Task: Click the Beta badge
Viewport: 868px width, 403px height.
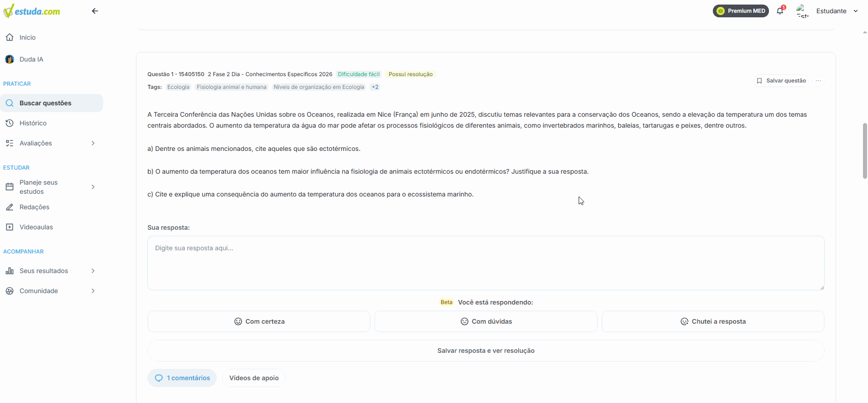Action: 446,302
